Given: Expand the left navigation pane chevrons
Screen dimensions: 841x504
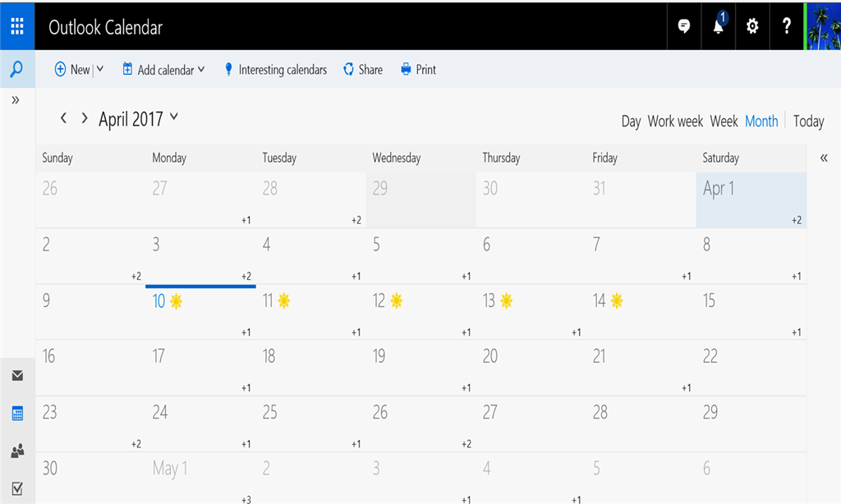Looking at the screenshot, I should (16, 99).
